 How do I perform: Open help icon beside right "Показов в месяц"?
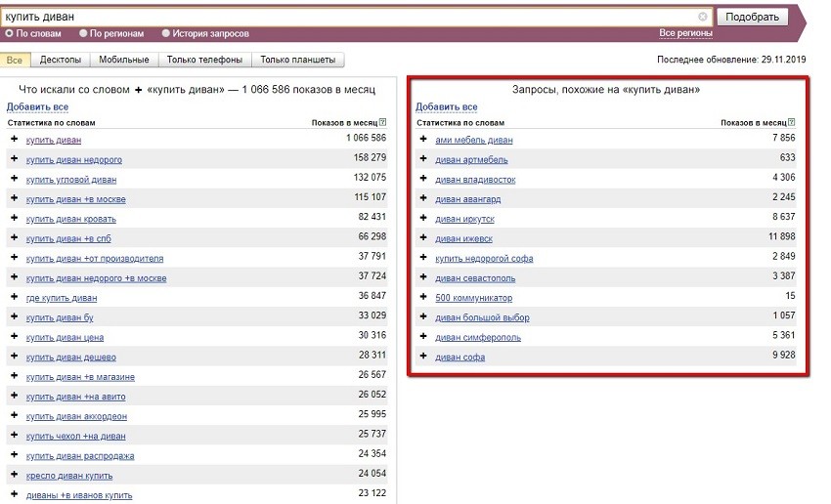(791, 122)
